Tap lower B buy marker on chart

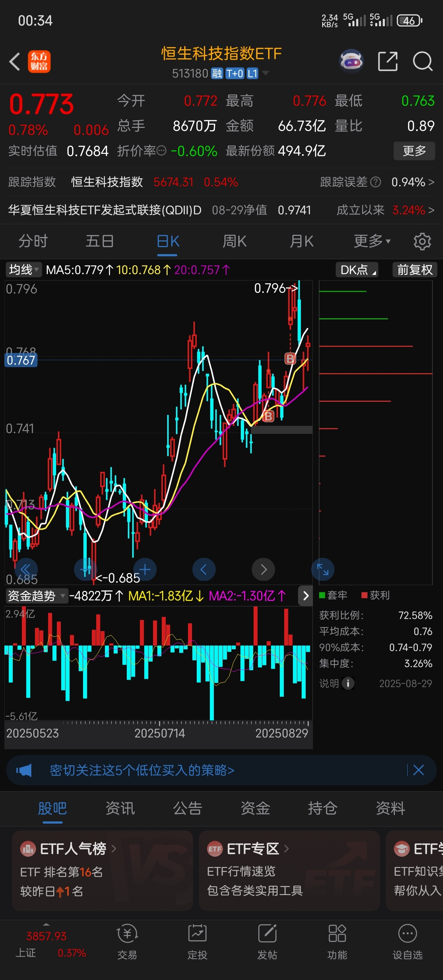coord(268,416)
